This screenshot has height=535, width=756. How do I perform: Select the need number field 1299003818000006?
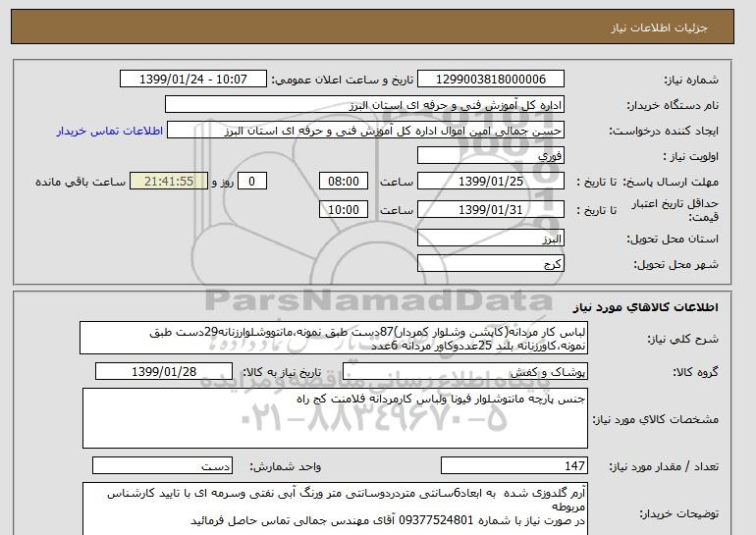click(490, 80)
